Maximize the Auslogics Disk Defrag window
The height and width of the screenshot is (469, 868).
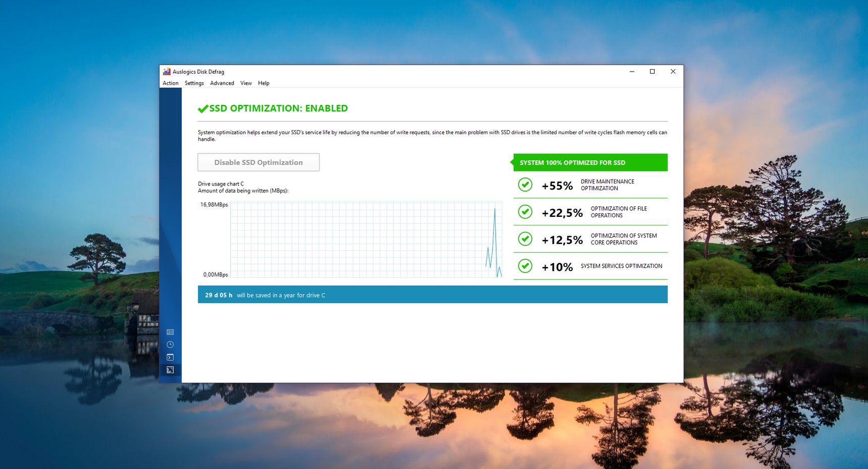[652, 72]
